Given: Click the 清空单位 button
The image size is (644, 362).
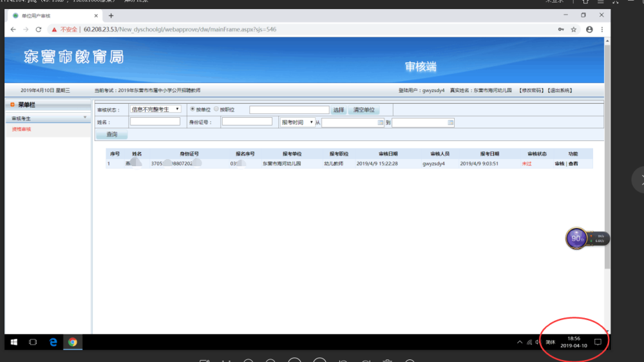Looking at the screenshot, I should (x=364, y=110).
